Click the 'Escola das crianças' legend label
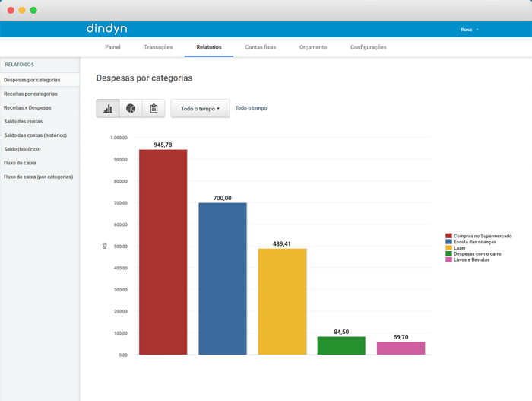This screenshot has height=401, width=532. click(x=475, y=242)
